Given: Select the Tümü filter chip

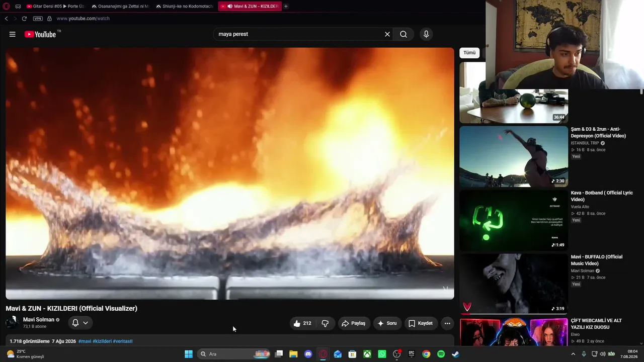Looking at the screenshot, I should (469, 53).
